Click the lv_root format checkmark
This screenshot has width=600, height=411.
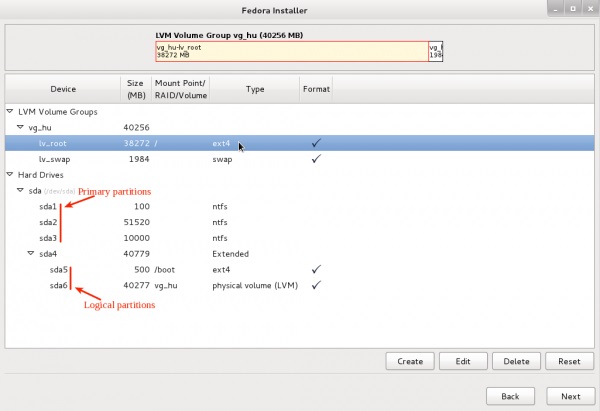(x=316, y=143)
